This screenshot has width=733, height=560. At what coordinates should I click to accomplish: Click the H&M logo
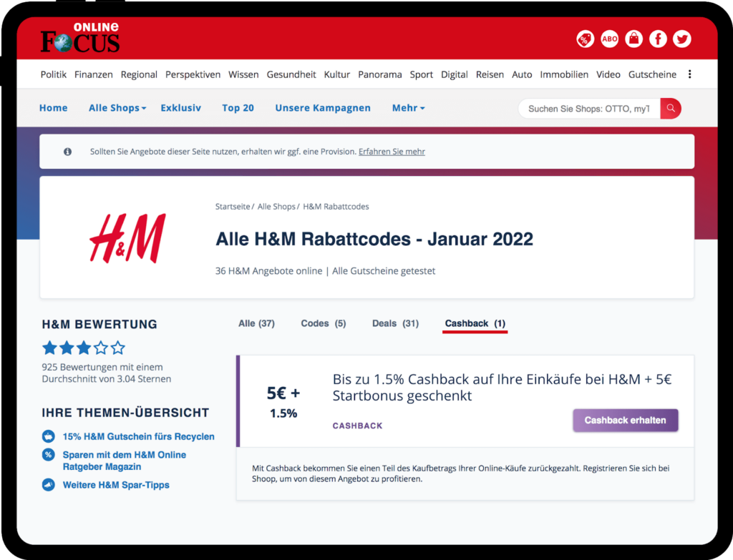coord(127,238)
